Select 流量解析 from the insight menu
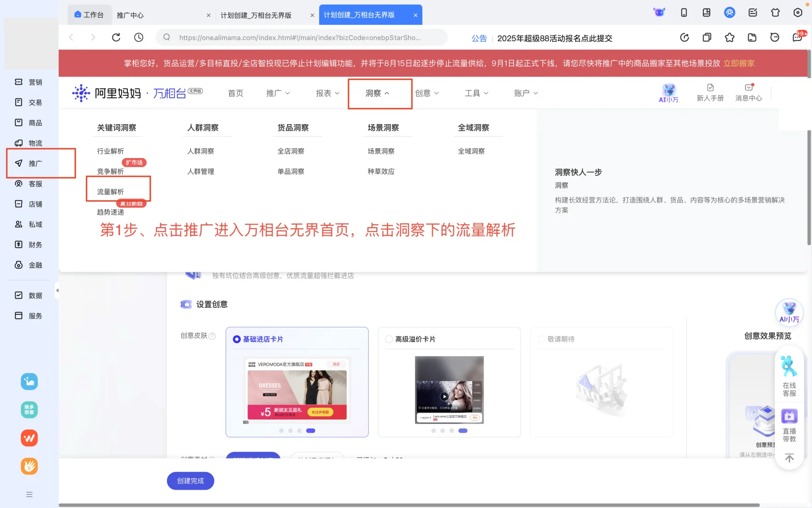 click(109, 191)
